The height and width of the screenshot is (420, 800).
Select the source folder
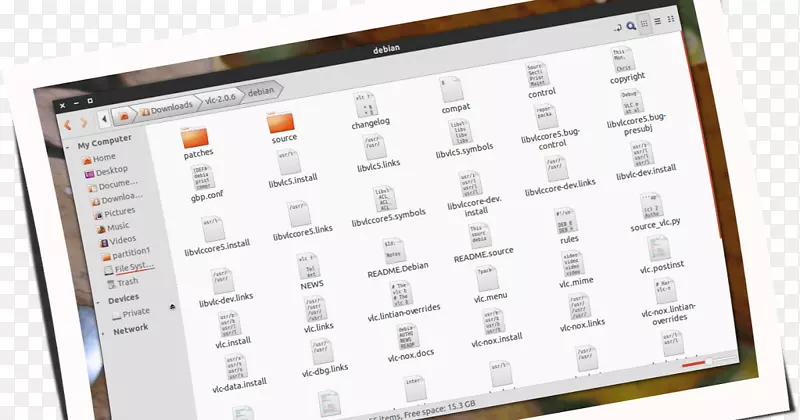pyautogui.click(x=280, y=122)
